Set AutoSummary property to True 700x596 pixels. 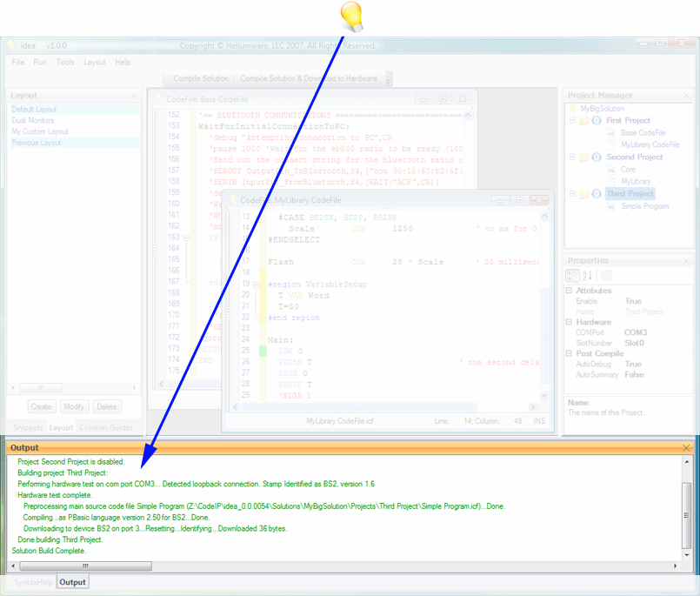[633, 374]
